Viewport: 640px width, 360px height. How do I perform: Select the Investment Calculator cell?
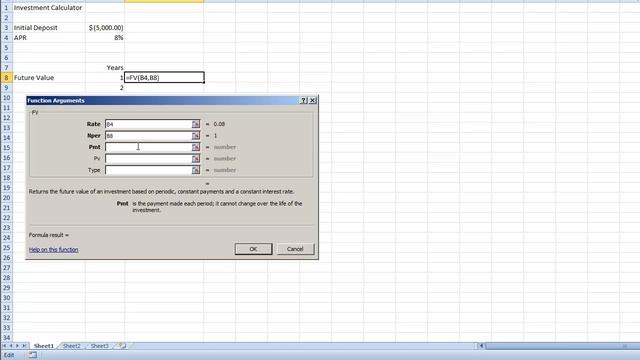point(49,8)
